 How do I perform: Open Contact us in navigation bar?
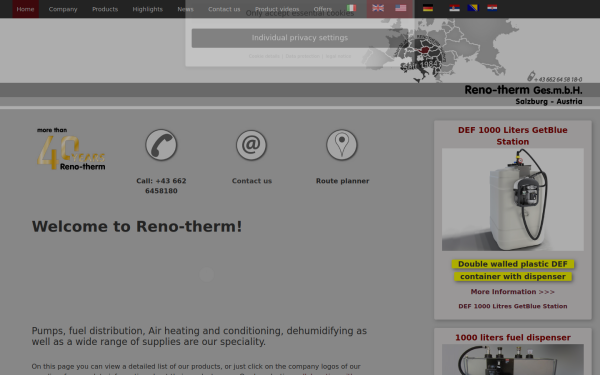click(224, 9)
